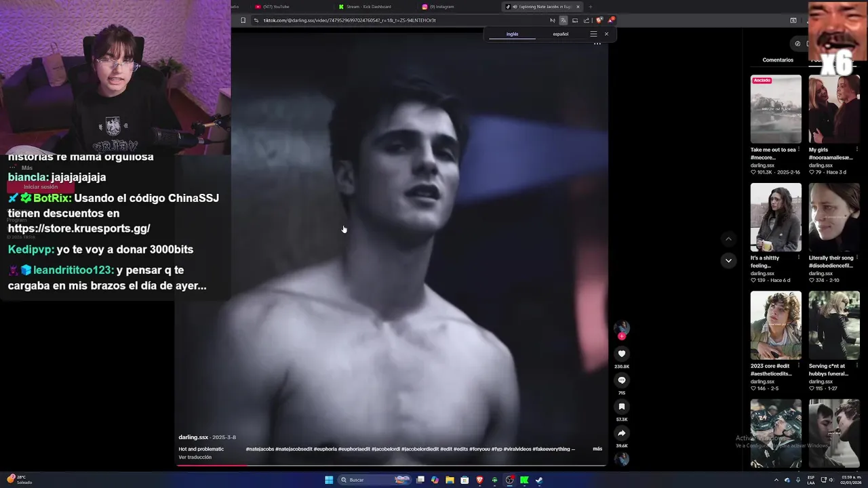Open the hockey players video thumbnail
The image size is (868, 488).
click(776, 433)
